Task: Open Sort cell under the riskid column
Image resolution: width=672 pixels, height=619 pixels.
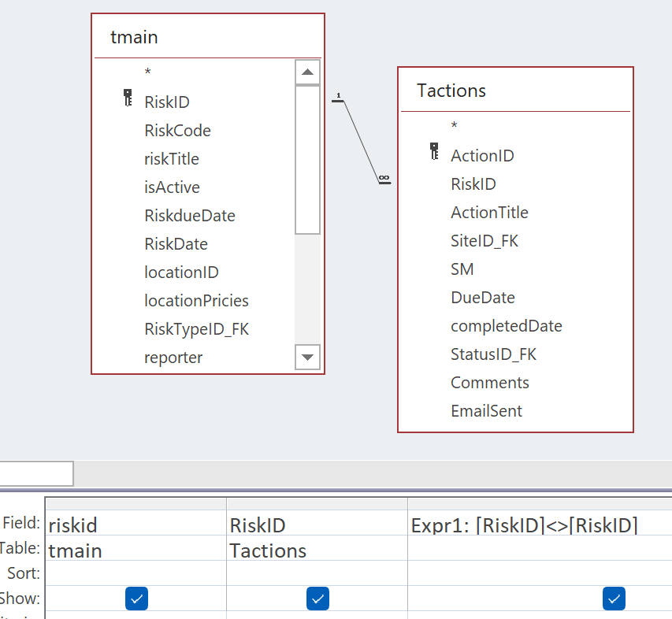Action: pos(136,573)
